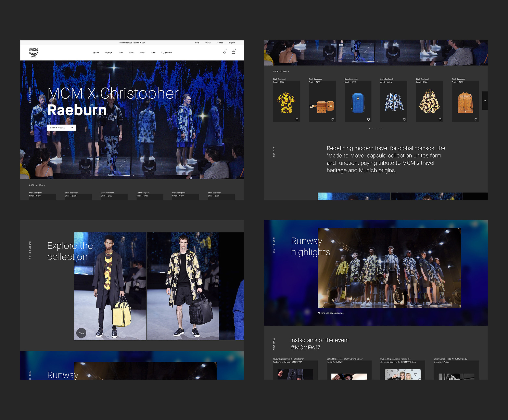Click the vertical MCM X RAEBURN label
Viewport: 508px width, 420px height.
point(30,250)
